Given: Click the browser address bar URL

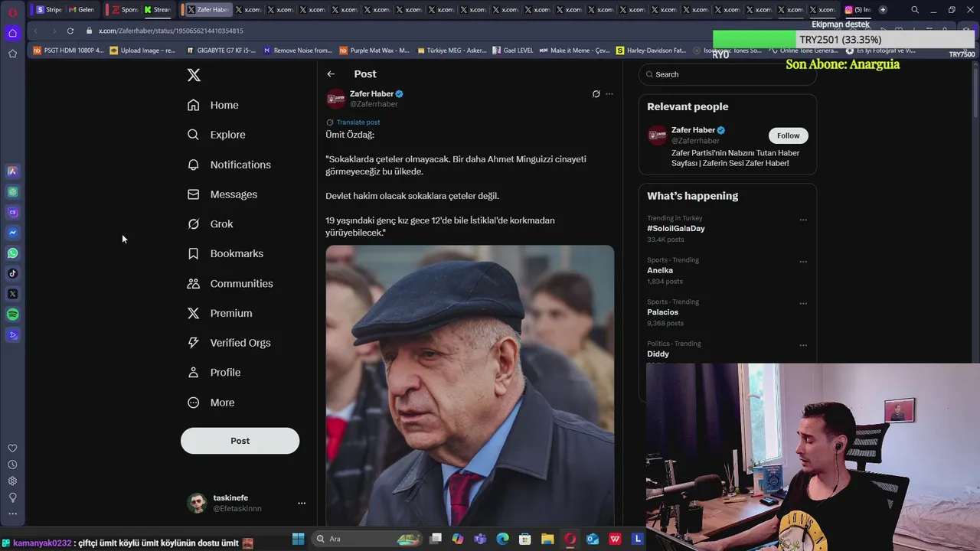Looking at the screenshot, I should click(171, 31).
